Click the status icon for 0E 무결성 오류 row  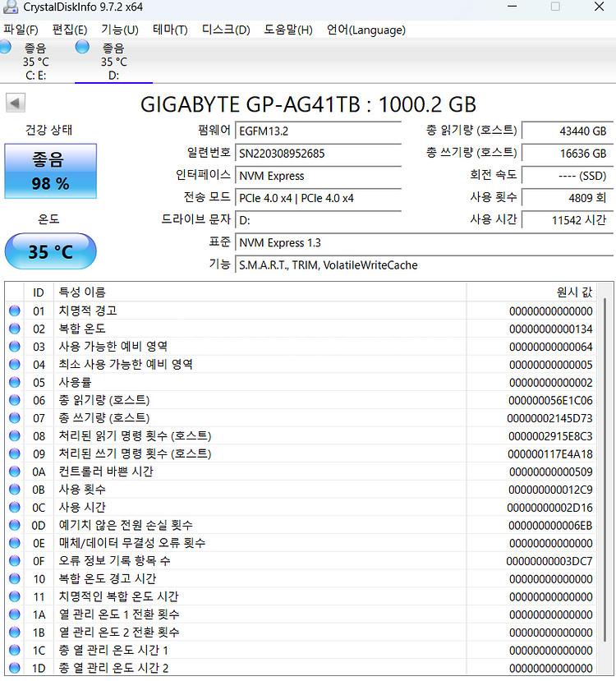point(14,543)
